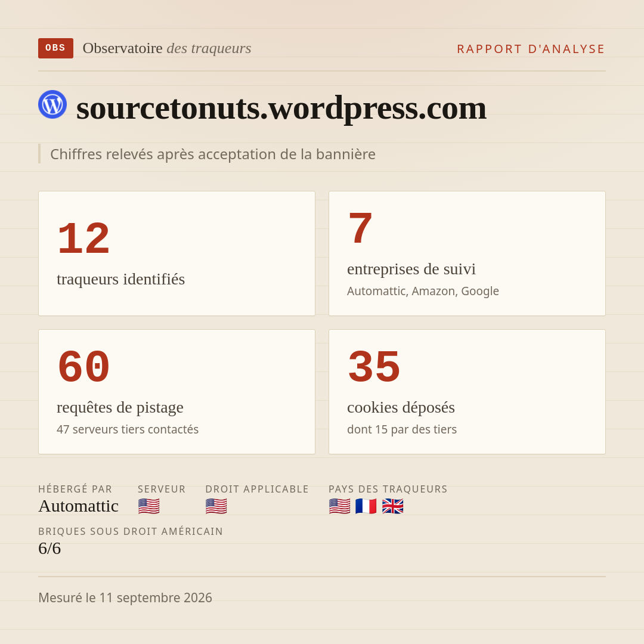Screen dimensions: 644x644
Task: Click the 7 companies count
Action: click(360, 228)
